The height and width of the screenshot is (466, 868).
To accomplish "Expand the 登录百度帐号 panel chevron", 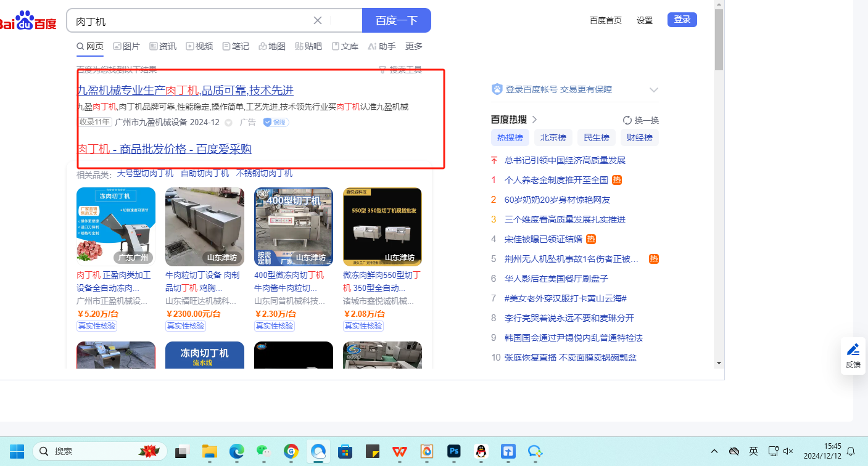I will [x=654, y=90].
